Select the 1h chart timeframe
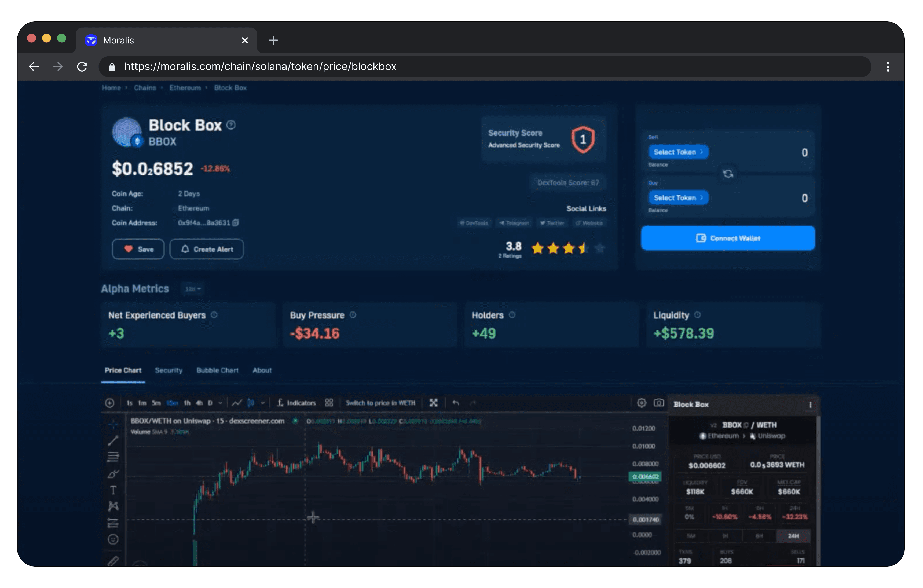Image resolution: width=923 pixels, height=588 pixels. pyautogui.click(x=187, y=403)
